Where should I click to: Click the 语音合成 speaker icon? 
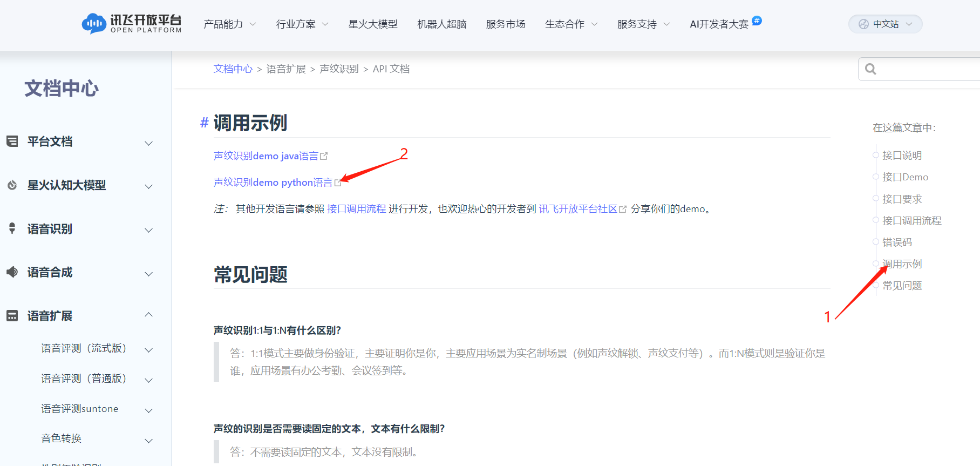(12, 272)
